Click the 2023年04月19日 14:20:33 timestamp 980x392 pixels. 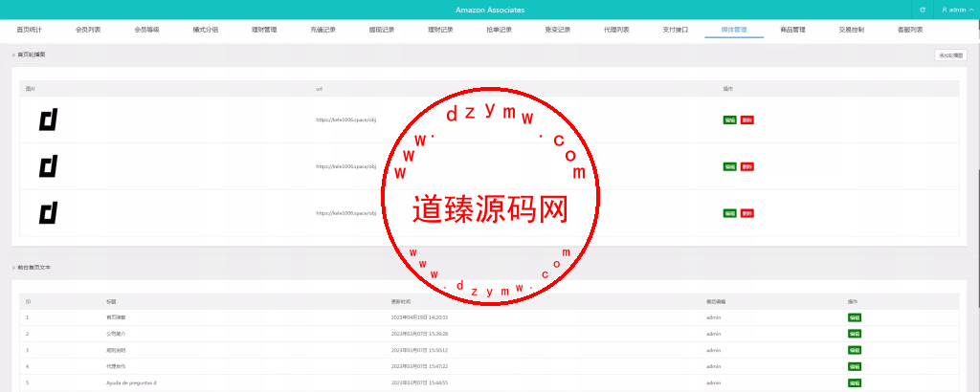(419, 317)
